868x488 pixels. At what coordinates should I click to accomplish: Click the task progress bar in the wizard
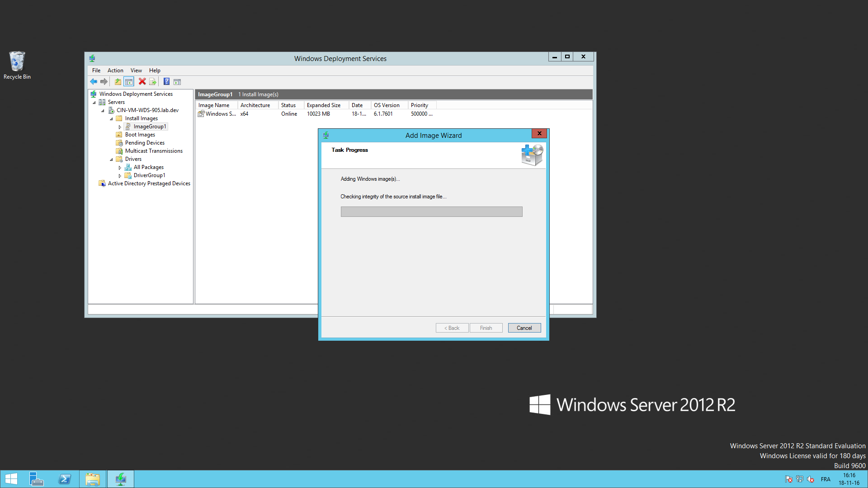pyautogui.click(x=432, y=212)
